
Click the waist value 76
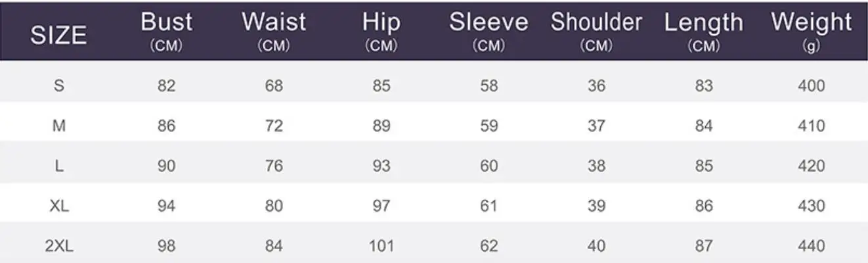click(x=274, y=166)
